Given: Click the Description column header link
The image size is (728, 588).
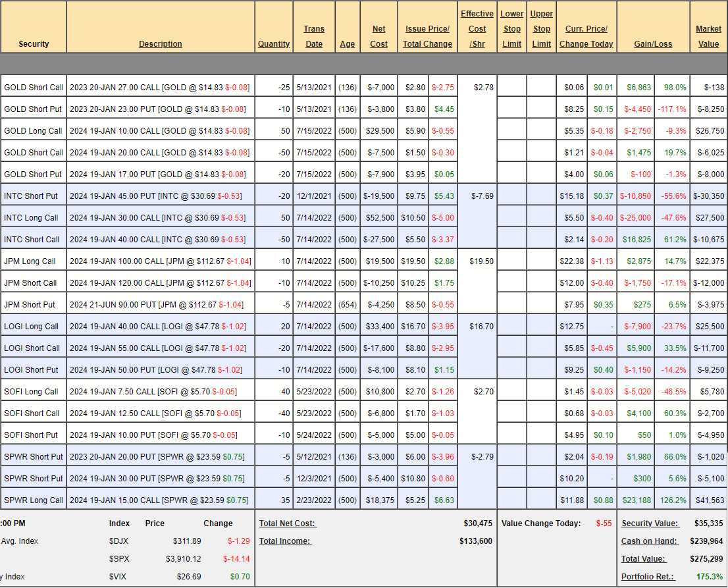Looking at the screenshot, I should (x=160, y=43).
